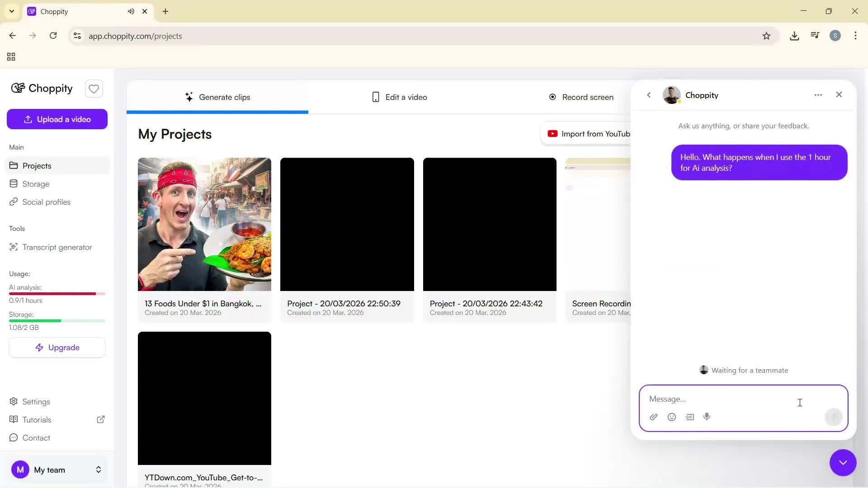
Task: Open the GIF picker in the chat widget
Action: pos(689,417)
